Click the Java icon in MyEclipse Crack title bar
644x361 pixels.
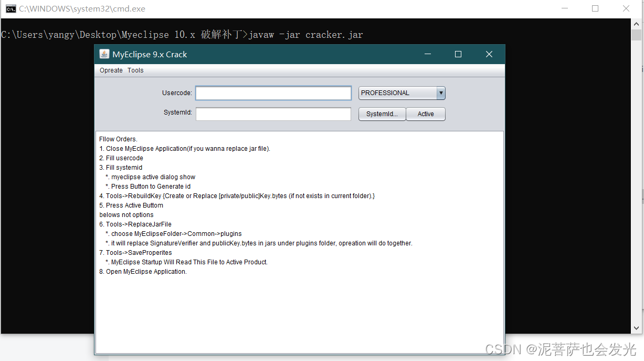(104, 54)
